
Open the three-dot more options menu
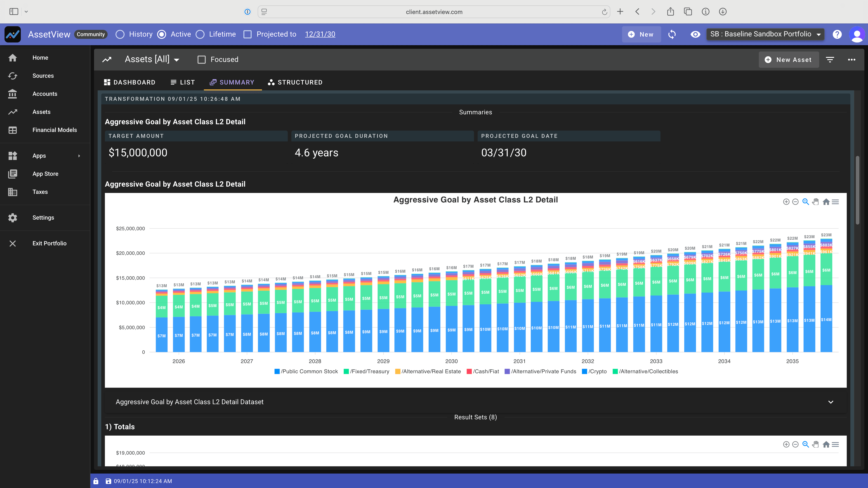851,60
